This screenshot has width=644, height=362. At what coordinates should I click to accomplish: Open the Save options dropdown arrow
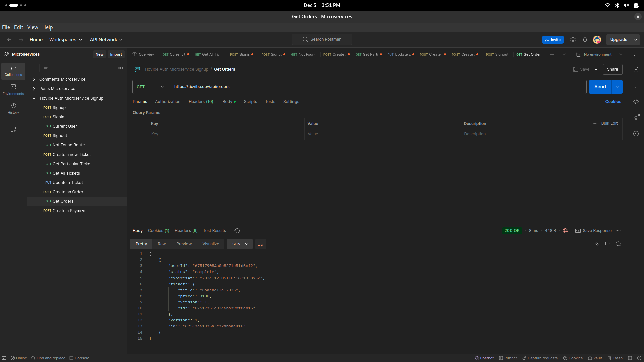point(596,69)
